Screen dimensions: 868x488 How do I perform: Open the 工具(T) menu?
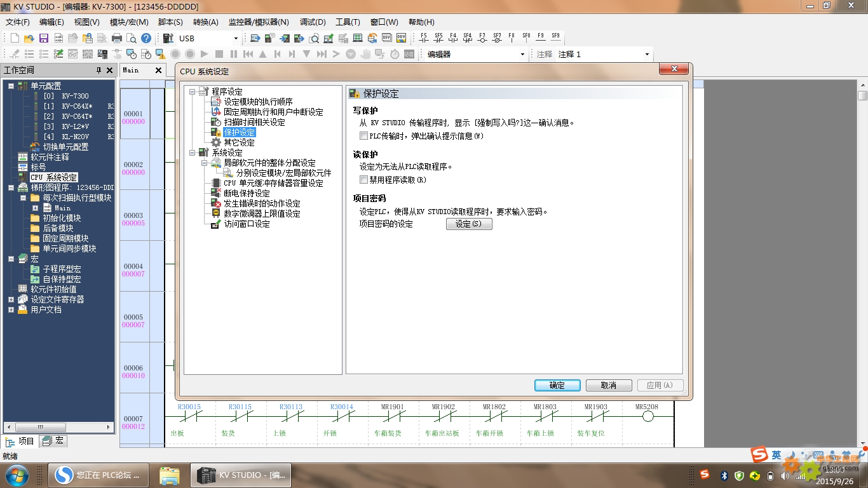(x=348, y=22)
